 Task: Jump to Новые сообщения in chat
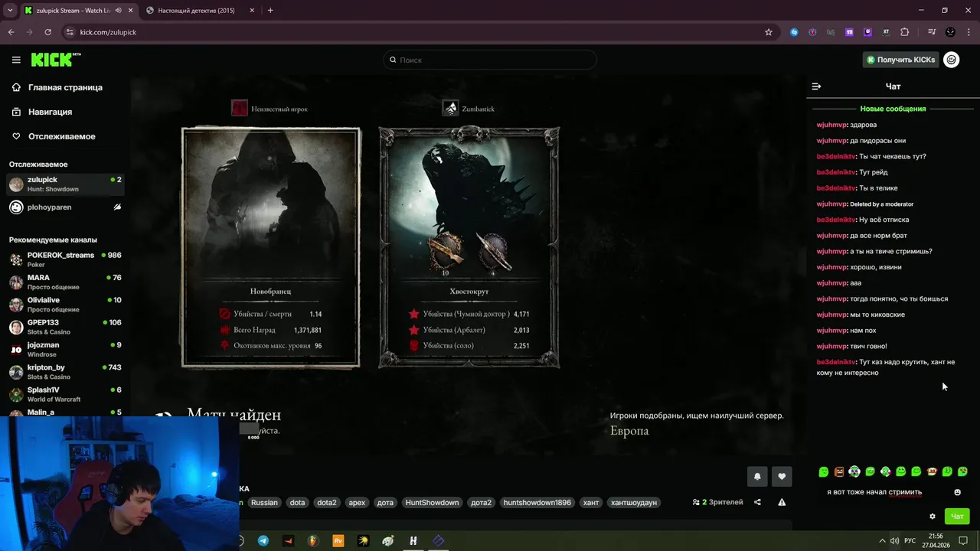(893, 109)
